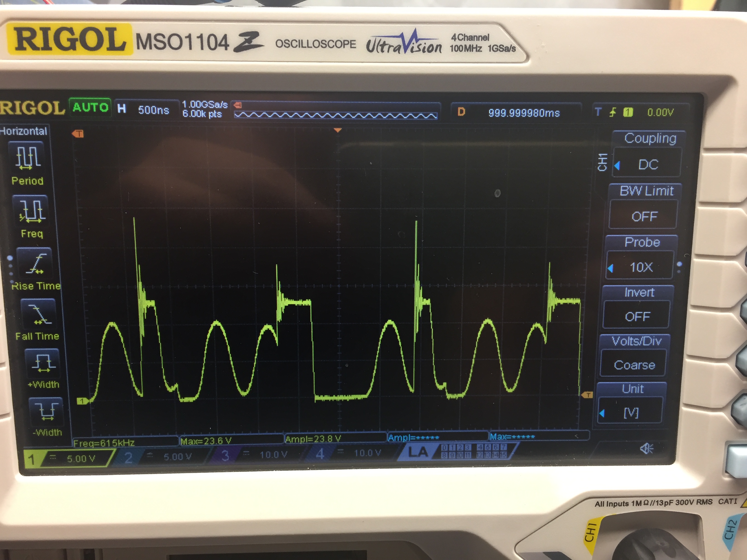Click the orange T marker at top left of graticule
The height and width of the screenshot is (560, 747).
click(x=78, y=134)
